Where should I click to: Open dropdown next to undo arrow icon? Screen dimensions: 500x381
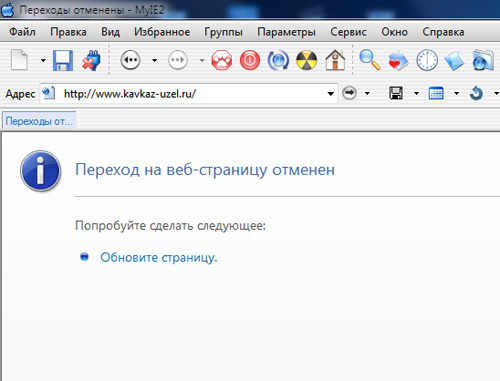tap(496, 94)
